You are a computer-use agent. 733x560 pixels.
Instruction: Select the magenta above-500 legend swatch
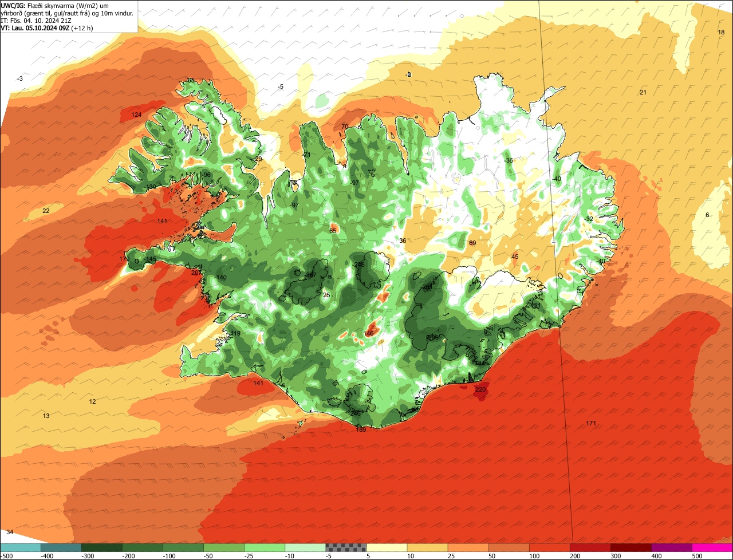712,547
